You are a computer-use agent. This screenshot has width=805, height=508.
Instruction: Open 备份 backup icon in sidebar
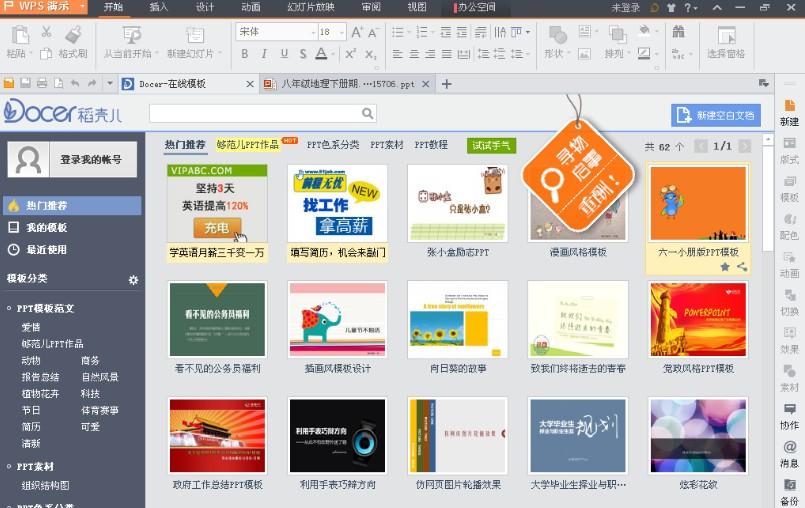[789, 490]
